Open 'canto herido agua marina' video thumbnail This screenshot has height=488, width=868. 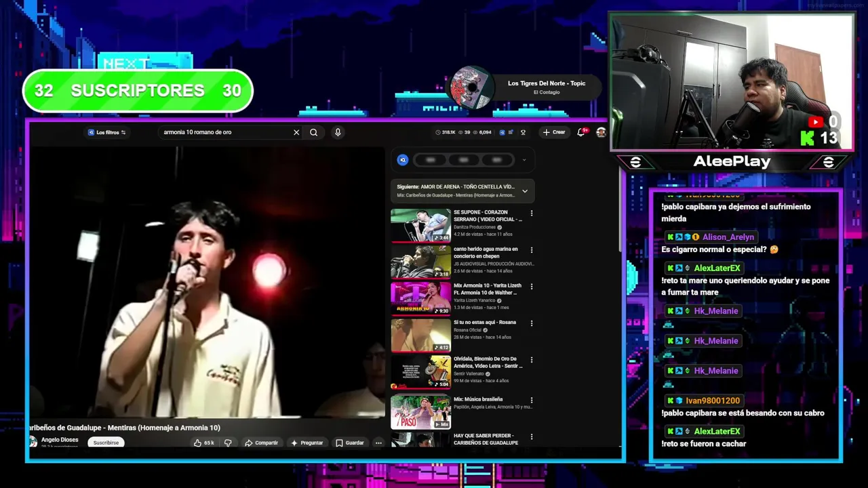coord(420,262)
